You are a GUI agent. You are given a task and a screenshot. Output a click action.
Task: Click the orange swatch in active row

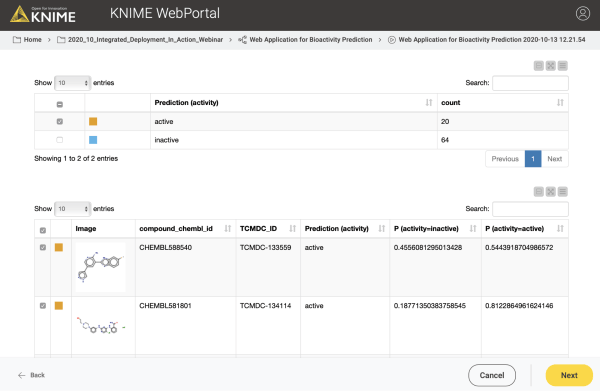93,121
